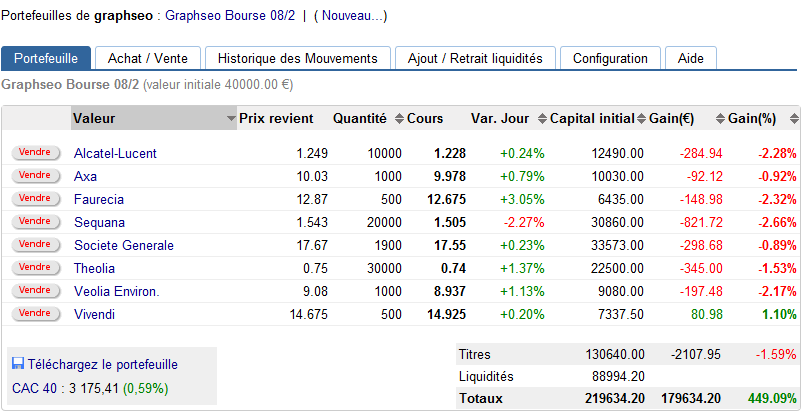Image resolution: width=804 pixels, height=412 pixels.
Task: Sell the Axa position
Action: (35, 176)
